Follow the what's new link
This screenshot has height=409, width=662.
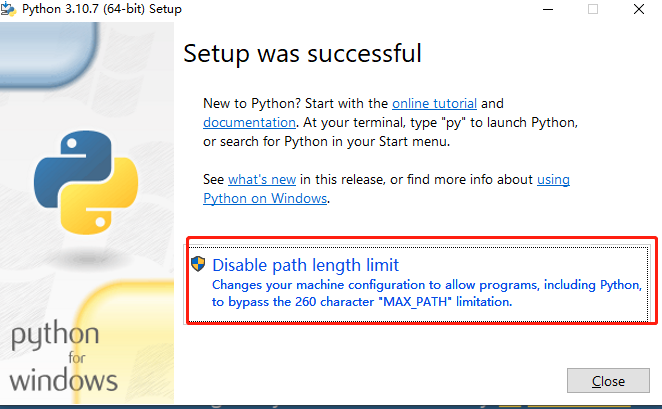[262, 179]
